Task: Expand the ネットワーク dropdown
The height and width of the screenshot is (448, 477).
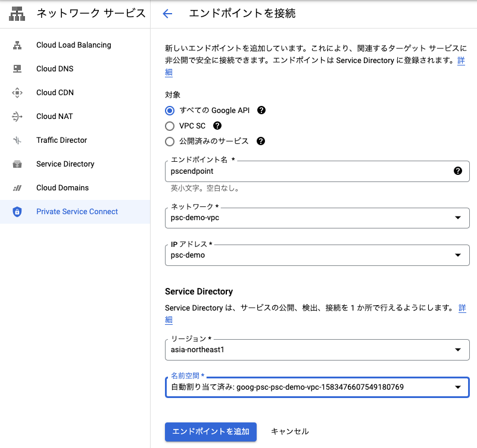Action: tap(457, 218)
